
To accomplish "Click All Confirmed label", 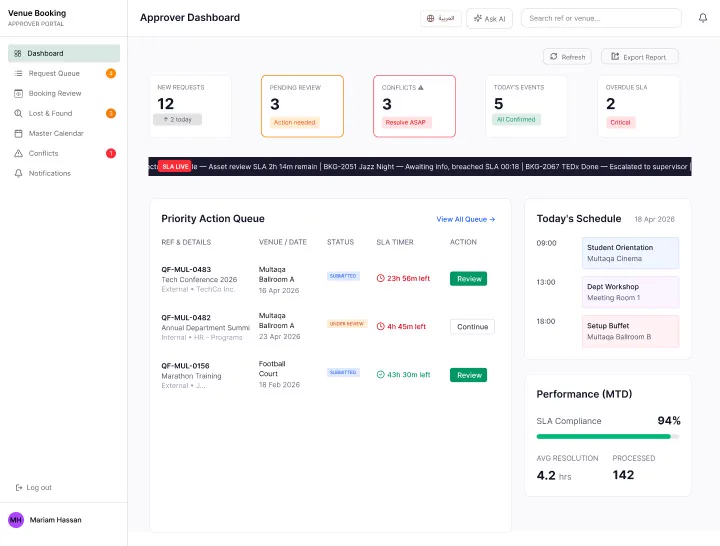I will (516, 119).
